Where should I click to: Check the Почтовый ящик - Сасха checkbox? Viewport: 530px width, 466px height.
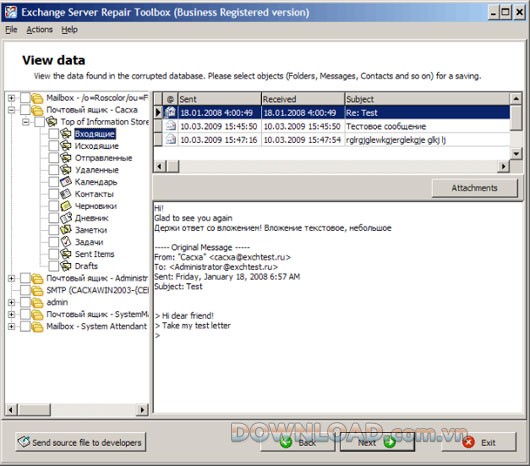[25, 110]
